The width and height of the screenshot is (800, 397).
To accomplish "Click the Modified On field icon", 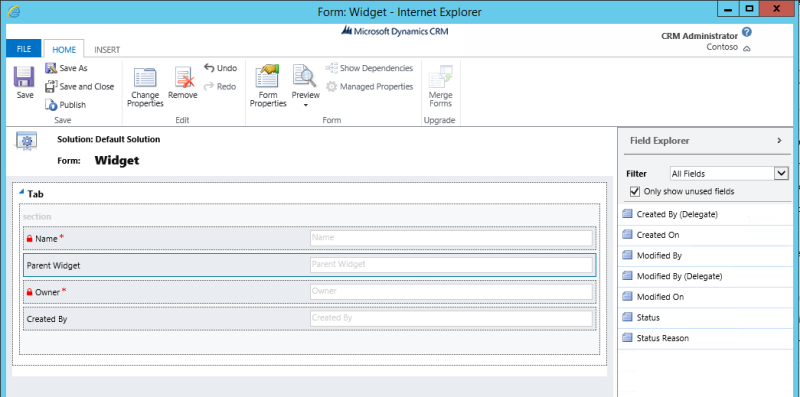I will click(627, 296).
